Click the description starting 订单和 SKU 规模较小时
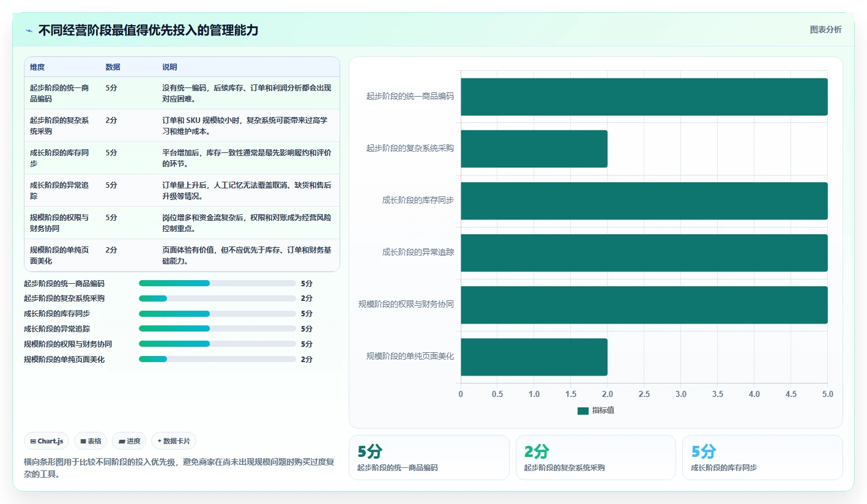 click(247, 125)
